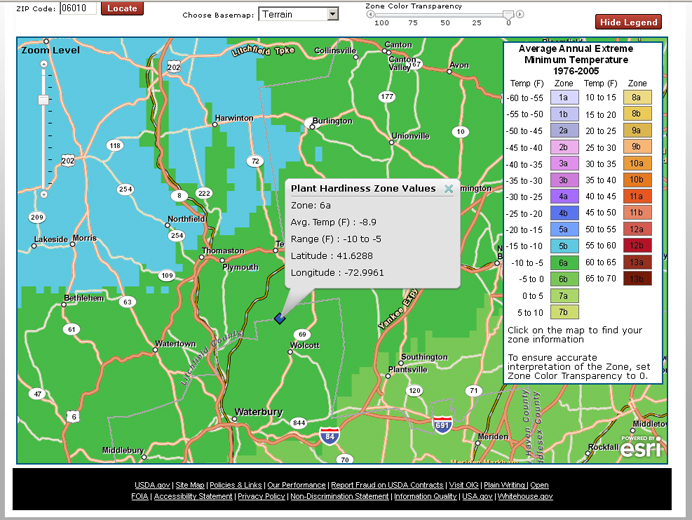Image resolution: width=692 pixels, height=520 pixels.
Task: Click the Route 69 shield near Wolcott
Action: [x=302, y=335]
